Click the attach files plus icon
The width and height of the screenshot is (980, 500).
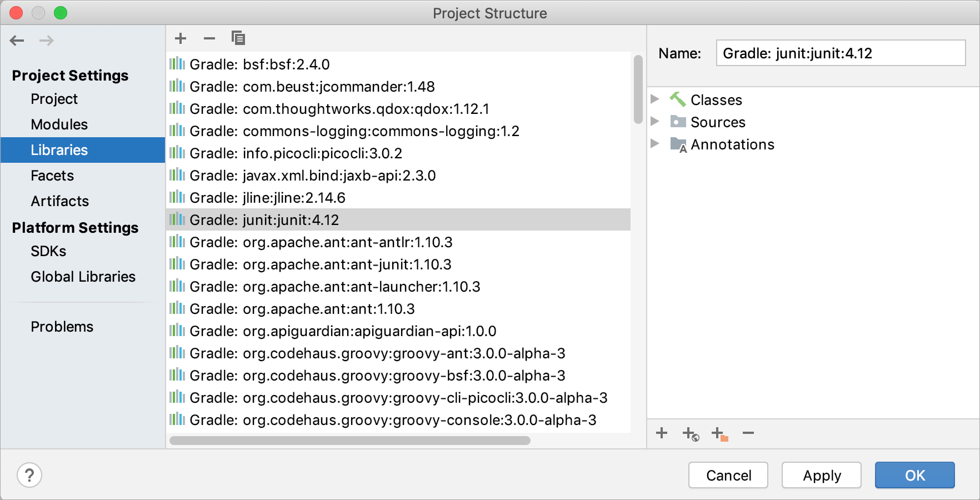point(662,433)
